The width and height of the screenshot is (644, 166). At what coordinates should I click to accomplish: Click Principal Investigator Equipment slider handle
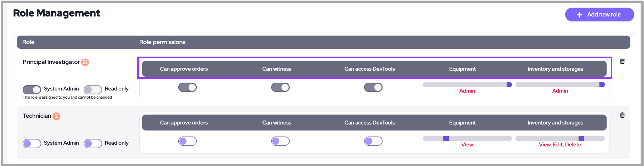click(509, 85)
